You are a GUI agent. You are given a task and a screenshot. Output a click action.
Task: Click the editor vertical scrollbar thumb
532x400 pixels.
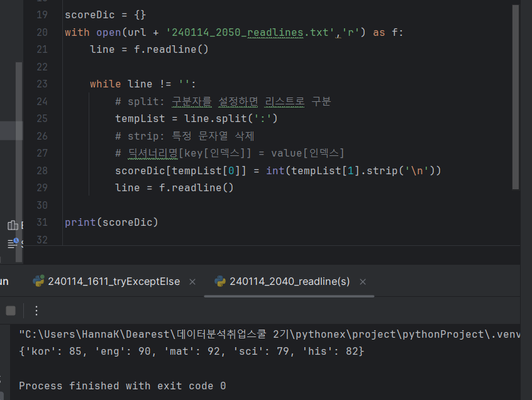[516, 97]
